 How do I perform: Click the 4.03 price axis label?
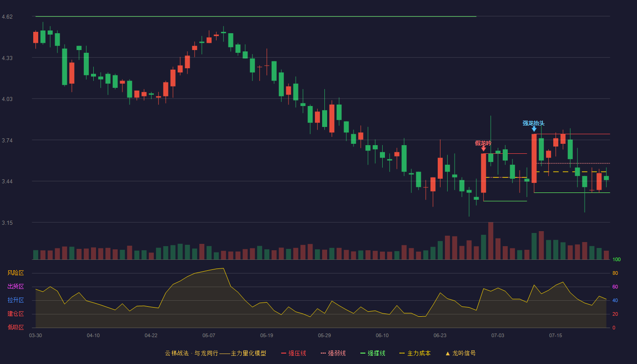(7, 99)
